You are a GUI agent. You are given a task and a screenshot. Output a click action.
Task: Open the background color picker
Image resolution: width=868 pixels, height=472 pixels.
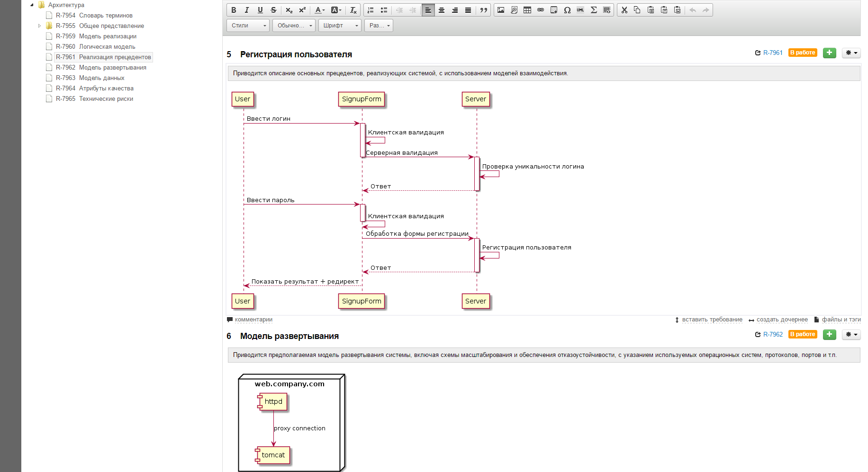tap(336, 10)
